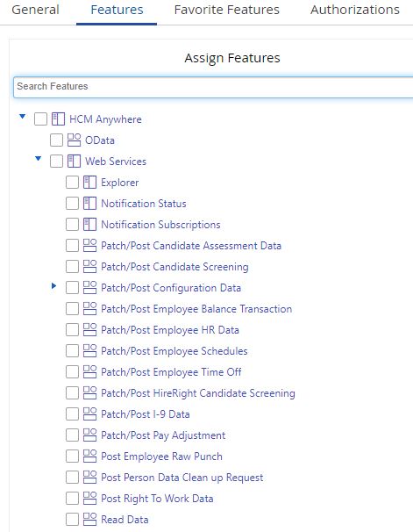This screenshot has height=532, width=413.
Task: Tick the Patch/Post Configuration Data checkbox
Action: (72, 287)
